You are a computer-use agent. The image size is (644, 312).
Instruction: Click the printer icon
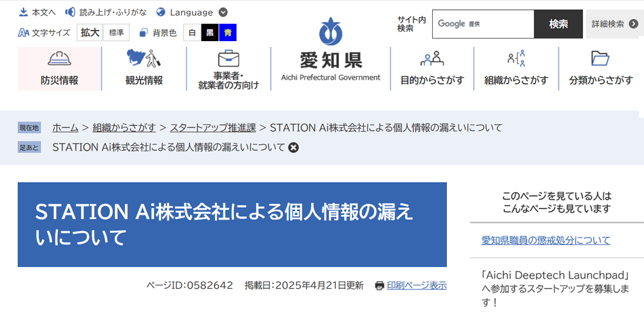[x=380, y=286]
